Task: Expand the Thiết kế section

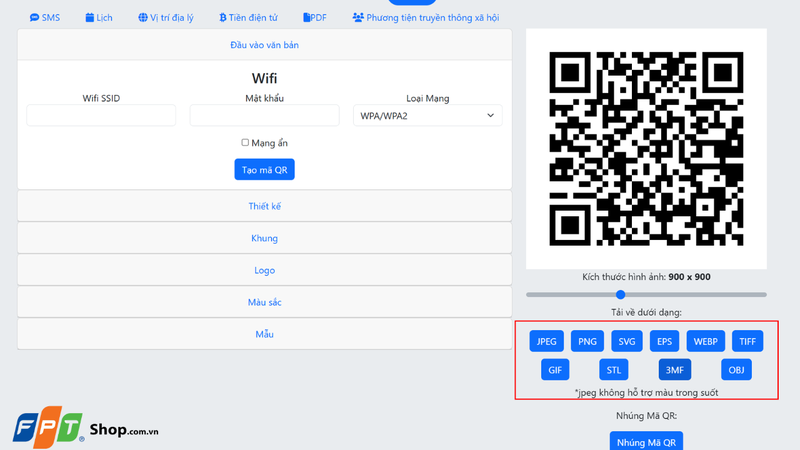Action: [x=264, y=206]
